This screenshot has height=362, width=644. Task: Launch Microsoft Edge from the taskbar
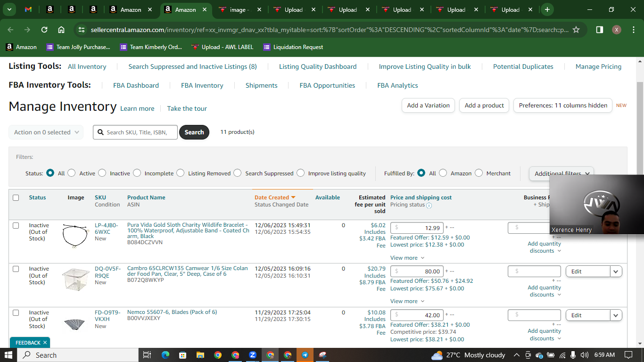coord(165,355)
